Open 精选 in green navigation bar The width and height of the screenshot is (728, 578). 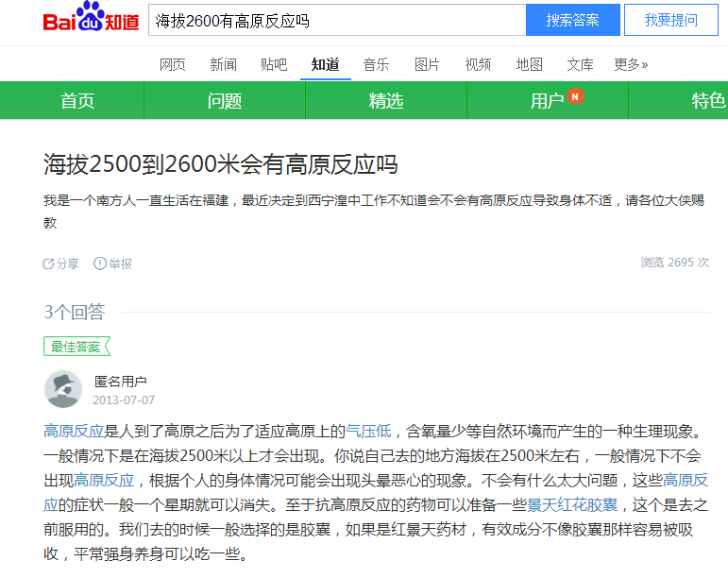[x=386, y=101]
